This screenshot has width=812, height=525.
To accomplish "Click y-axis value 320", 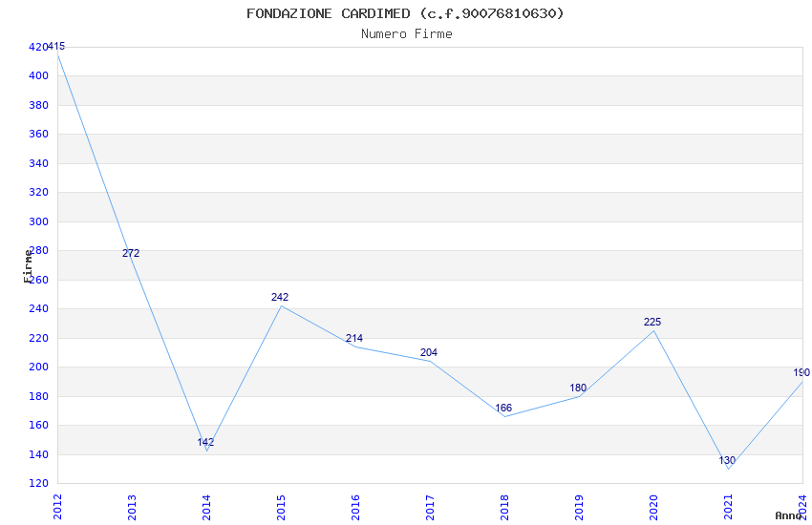I will coord(38,192).
